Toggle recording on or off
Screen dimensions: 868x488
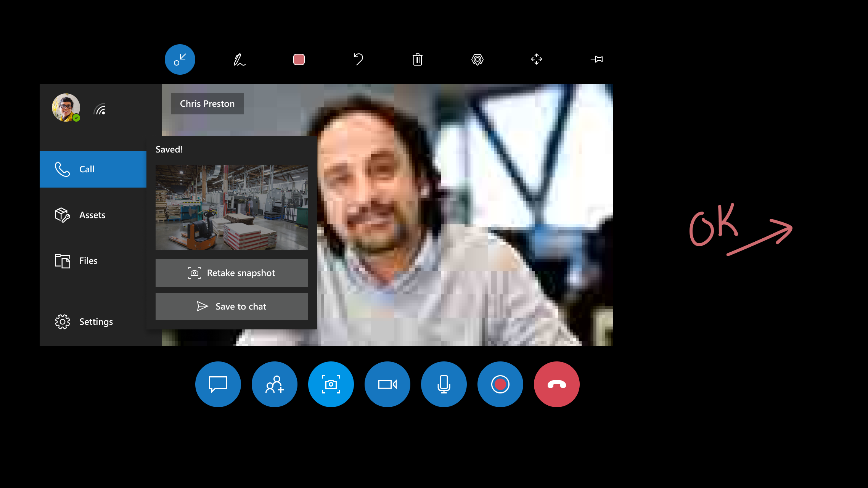[500, 384]
